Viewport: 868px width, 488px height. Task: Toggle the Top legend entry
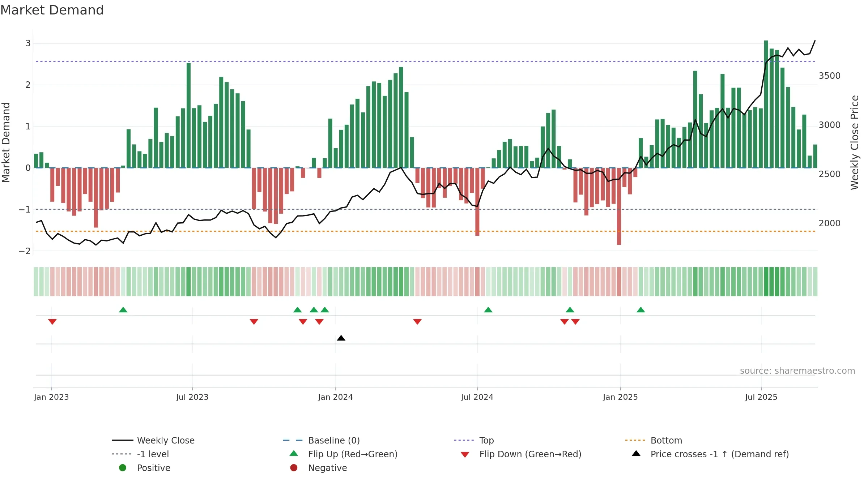(474, 440)
